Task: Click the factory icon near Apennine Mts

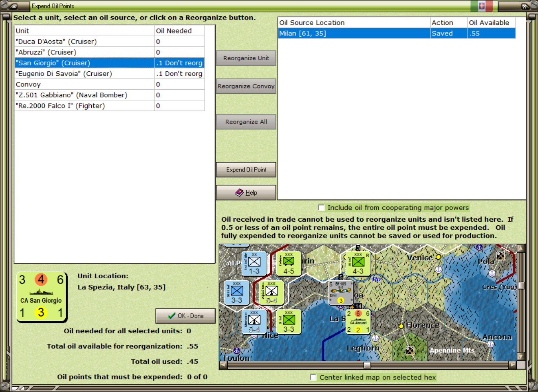Action: coord(410,351)
